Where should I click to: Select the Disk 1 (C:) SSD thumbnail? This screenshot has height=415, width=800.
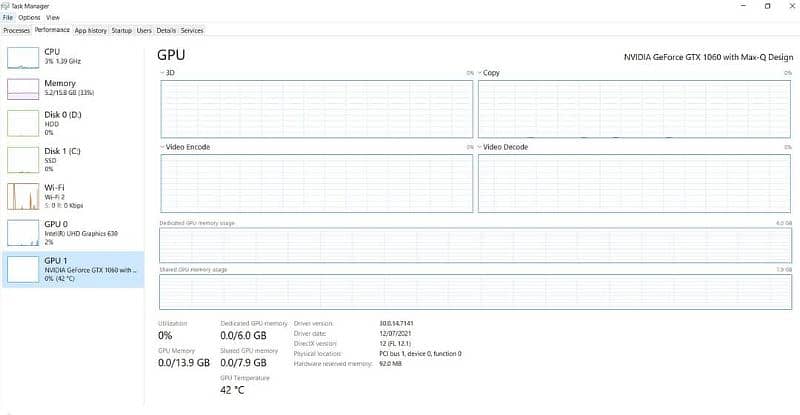[x=23, y=159]
